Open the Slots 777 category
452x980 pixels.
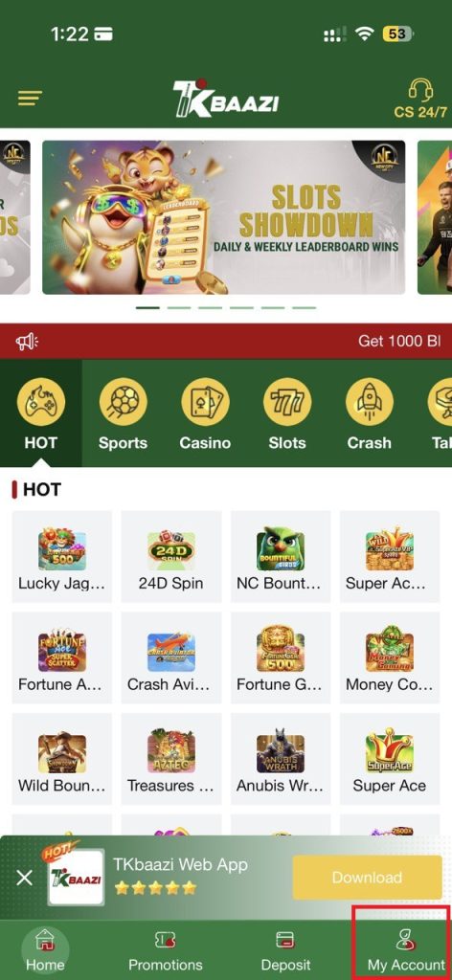(287, 403)
